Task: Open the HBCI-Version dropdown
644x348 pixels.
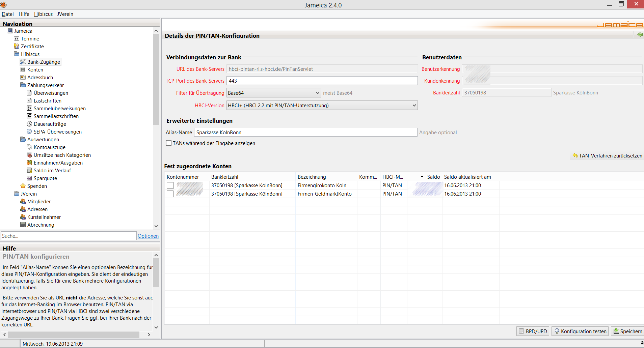Action: (x=322, y=105)
